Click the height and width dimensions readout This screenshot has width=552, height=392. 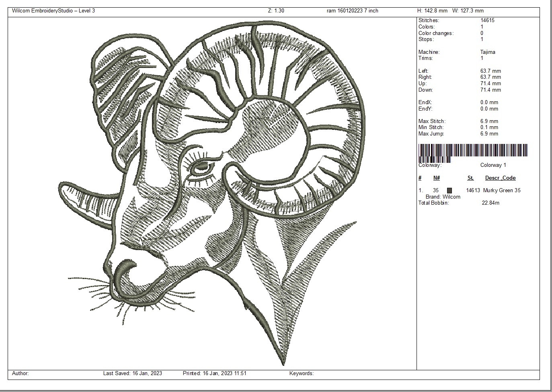(x=450, y=11)
